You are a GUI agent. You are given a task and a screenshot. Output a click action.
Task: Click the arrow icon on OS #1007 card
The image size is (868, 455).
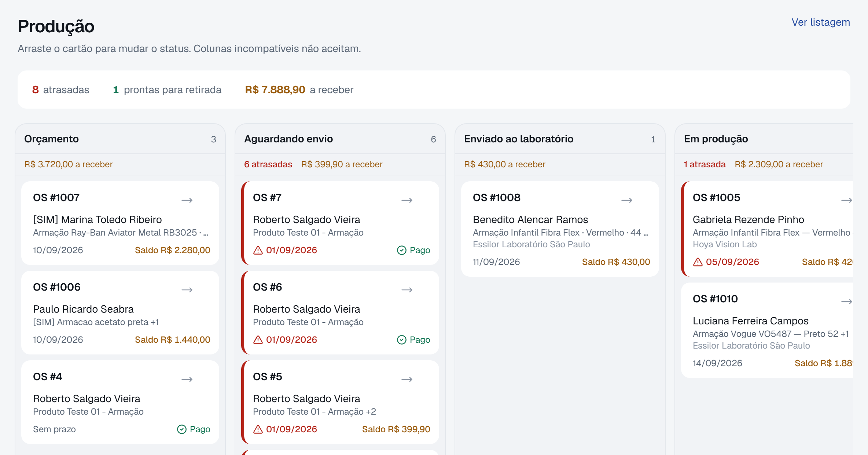tap(187, 200)
